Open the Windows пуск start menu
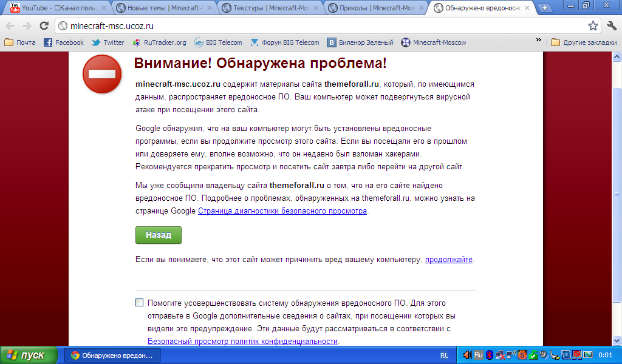Screen dimensions: 622x364 pyautogui.click(x=29, y=355)
